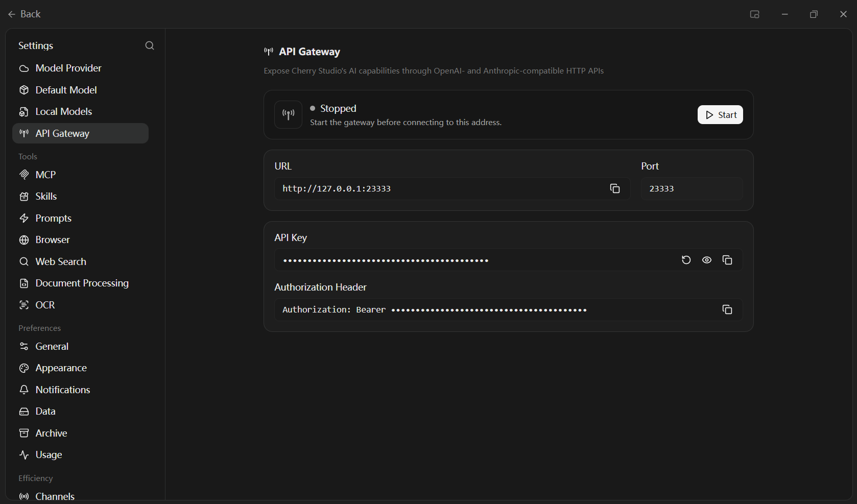Screen dimensions: 857x504
Task: Open Notifications preferences
Action: tap(80, 390)
